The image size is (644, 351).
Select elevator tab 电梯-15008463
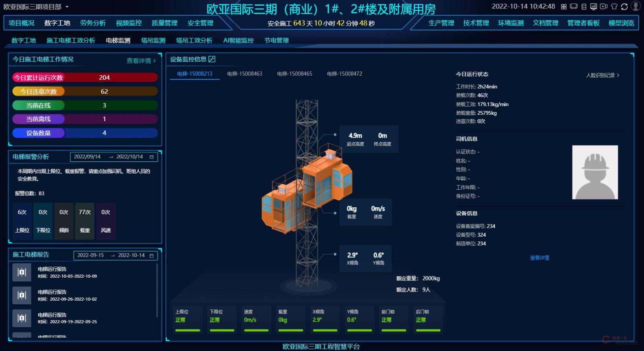(x=245, y=74)
